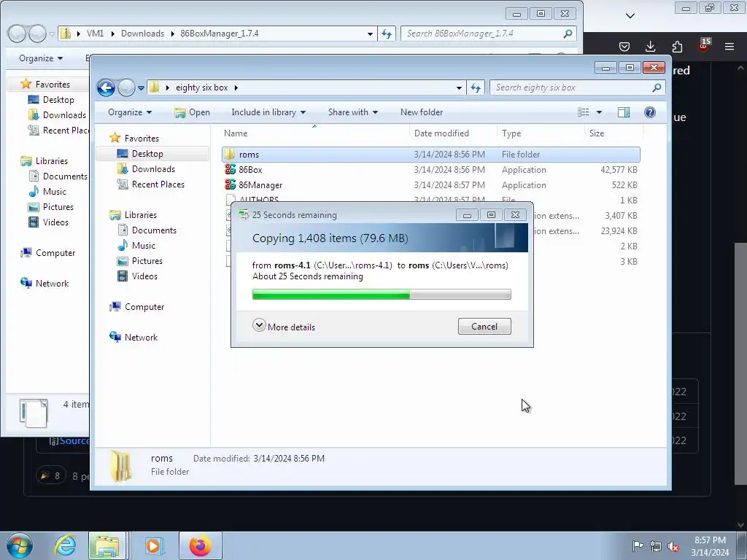Click the Search eighty six box field
The height and width of the screenshot is (560, 747).
pyautogui.click(x=577, y=87)
